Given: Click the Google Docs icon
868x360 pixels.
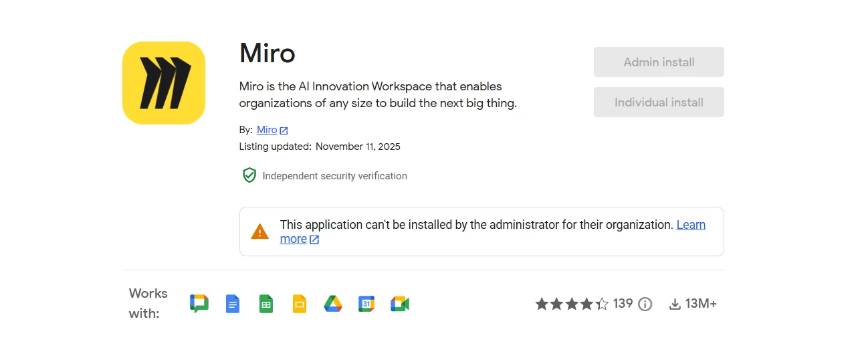Looking at the screenshot, I should click(233, 304).
